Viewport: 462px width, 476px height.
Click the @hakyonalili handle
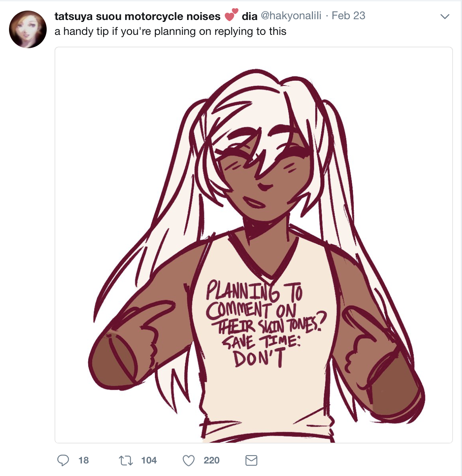(291, 16)
